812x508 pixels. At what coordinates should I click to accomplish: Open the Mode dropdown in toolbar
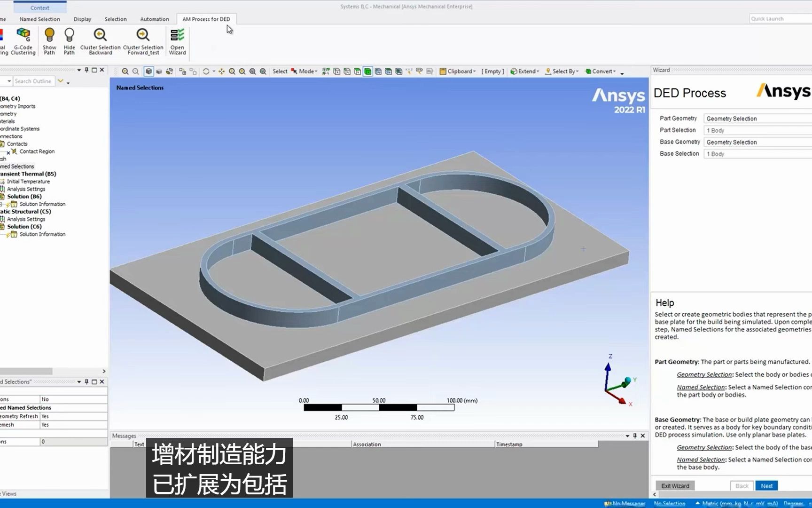[x=306, y=71]
